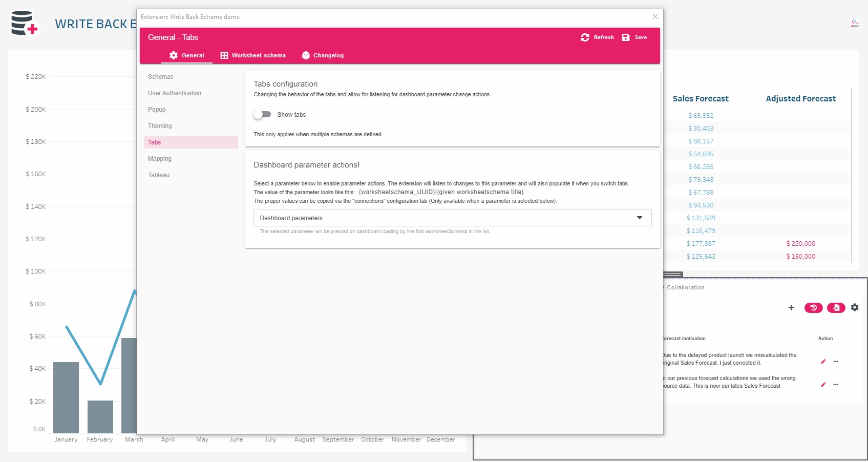868x462 pixels.
Task: Switch to the Worksheet-schema tab
Action: (x=253, y=55)
